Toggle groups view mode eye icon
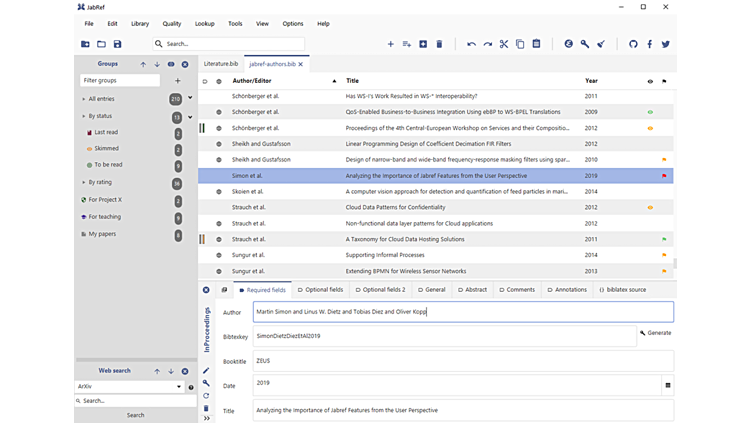 [x=171, y=64]
